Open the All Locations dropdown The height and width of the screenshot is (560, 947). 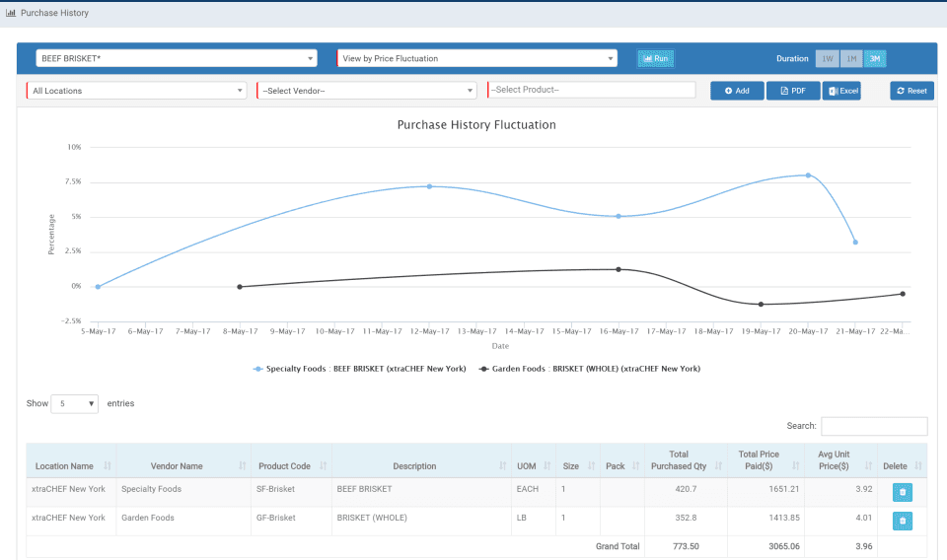click(x=136, y=91)
